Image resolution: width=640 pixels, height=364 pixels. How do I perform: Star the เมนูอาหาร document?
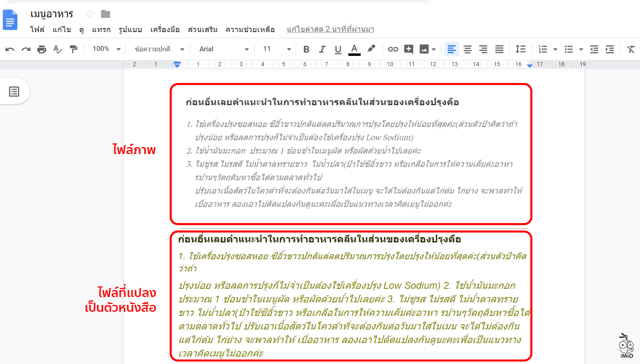click(90, 14)
